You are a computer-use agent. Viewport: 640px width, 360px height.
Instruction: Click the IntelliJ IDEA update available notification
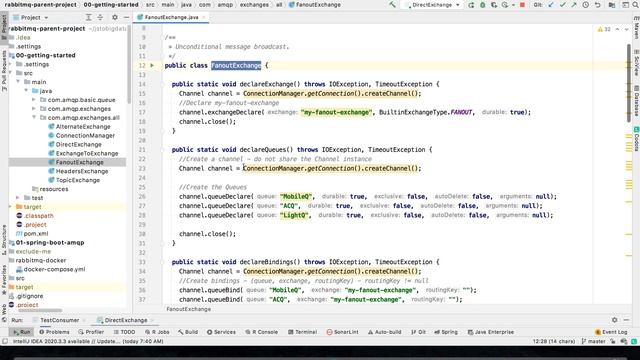(x=88, y=341)
